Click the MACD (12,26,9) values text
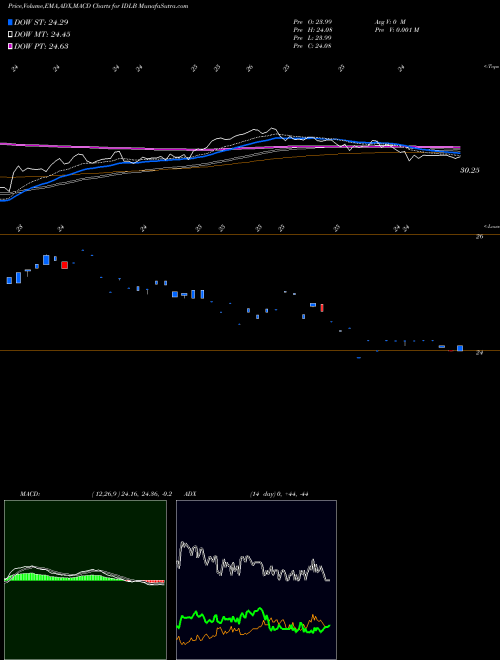 [131, 494]
